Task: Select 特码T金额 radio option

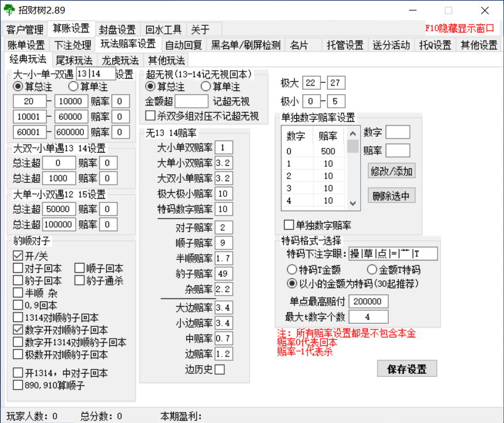Action: 291,269
